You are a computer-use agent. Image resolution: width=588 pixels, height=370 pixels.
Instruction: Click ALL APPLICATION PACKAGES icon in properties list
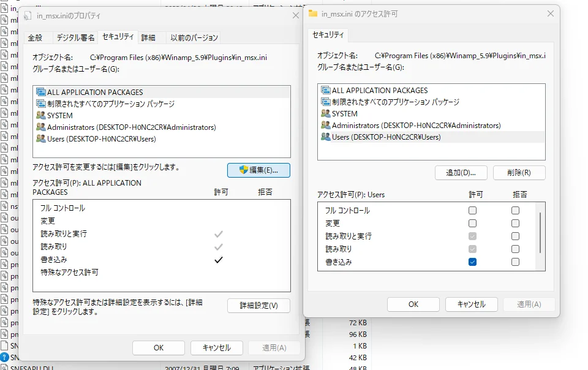[41, 92]
